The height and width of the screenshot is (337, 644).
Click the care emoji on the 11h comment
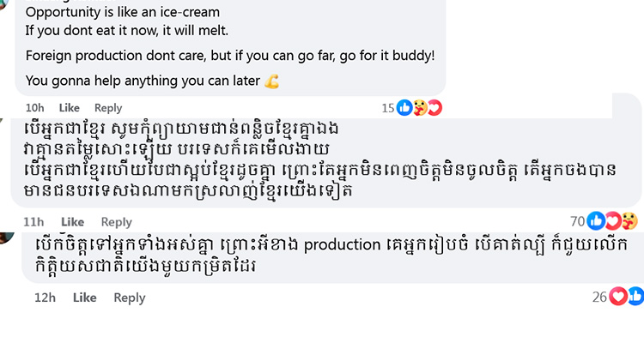tap(629, 221)
